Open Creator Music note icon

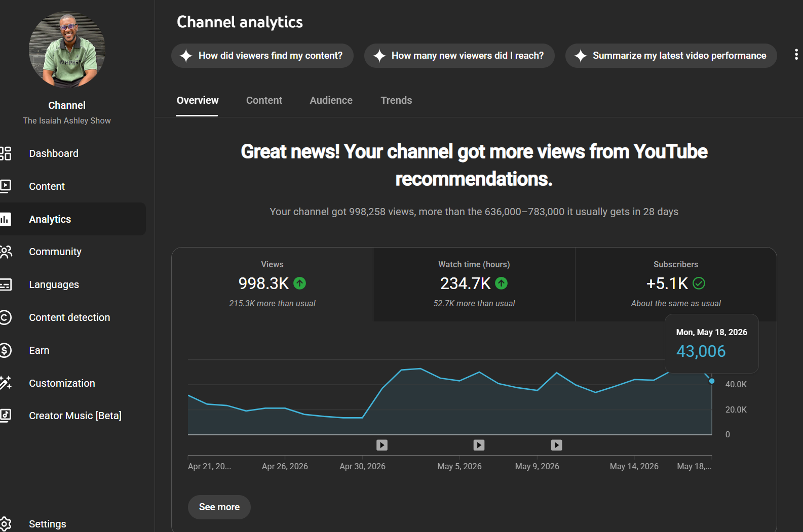click(x=5, y=416)
